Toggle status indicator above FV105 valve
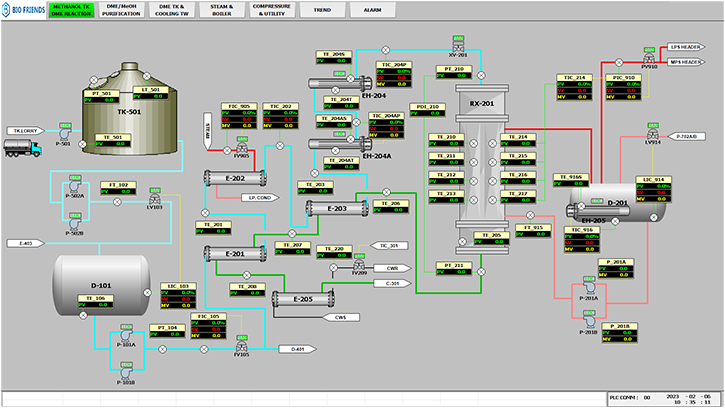This screenshot has height=408, width=725. 242,338
